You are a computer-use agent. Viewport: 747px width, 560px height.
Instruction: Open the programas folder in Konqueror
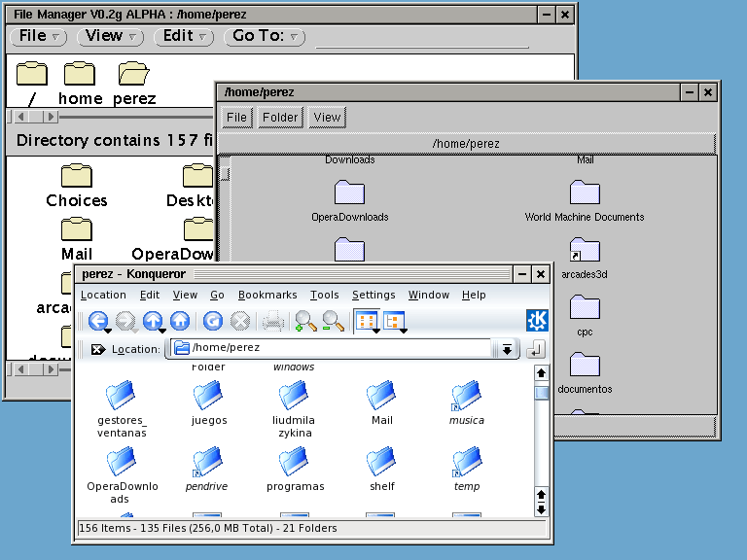tap(295, 469)
